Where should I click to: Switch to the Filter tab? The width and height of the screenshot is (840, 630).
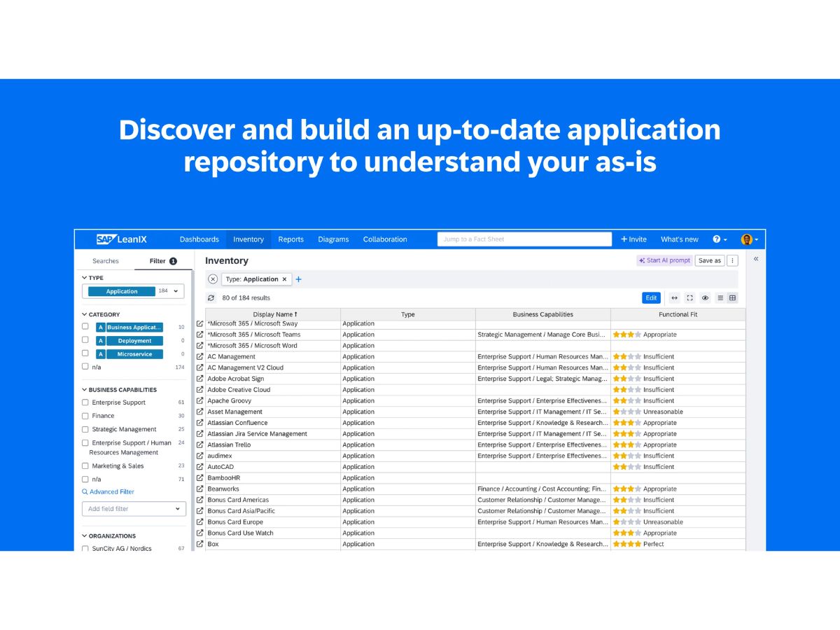163,261
